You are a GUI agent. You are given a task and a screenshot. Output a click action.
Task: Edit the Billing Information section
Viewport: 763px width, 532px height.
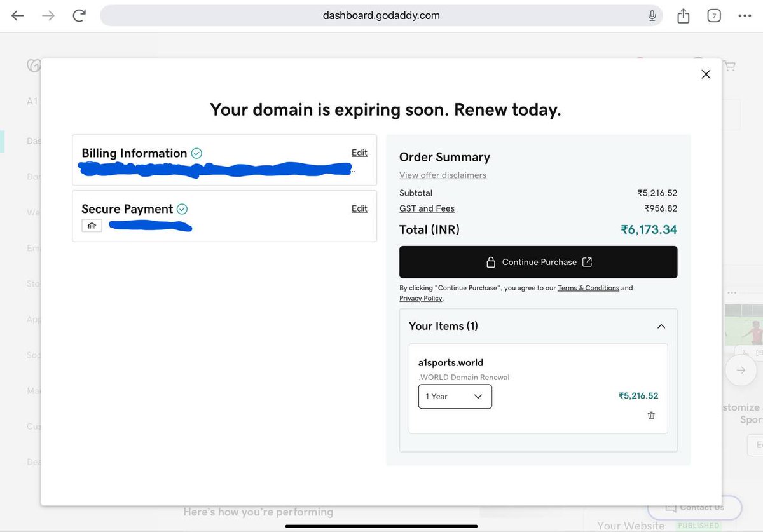click(359, 153)
